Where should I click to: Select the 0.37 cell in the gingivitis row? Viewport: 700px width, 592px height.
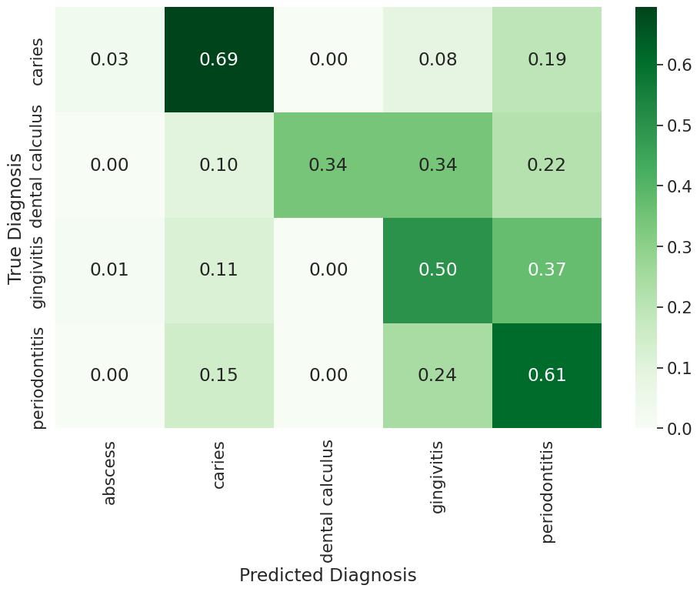coord(547,270)
